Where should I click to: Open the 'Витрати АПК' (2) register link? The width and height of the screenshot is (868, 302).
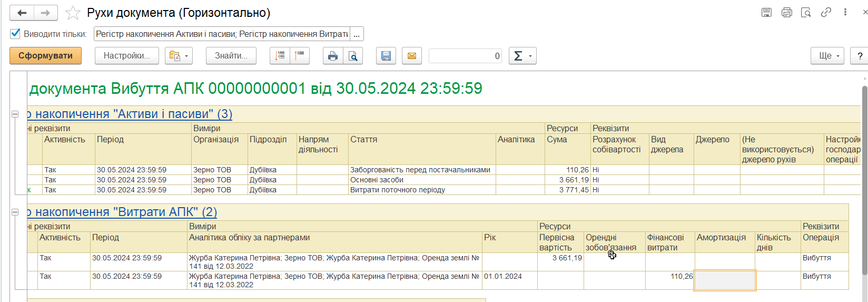[x=122, y=212]
